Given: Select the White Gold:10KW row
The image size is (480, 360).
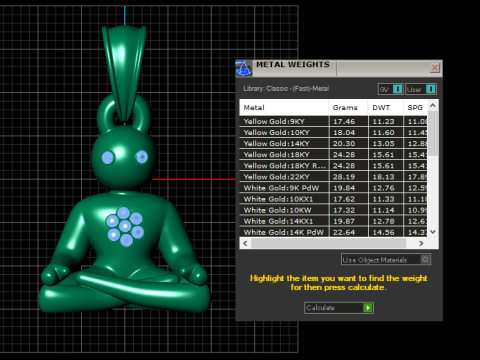Looking at the screenshot, I should pyautogui.click(x=333, y=210).
